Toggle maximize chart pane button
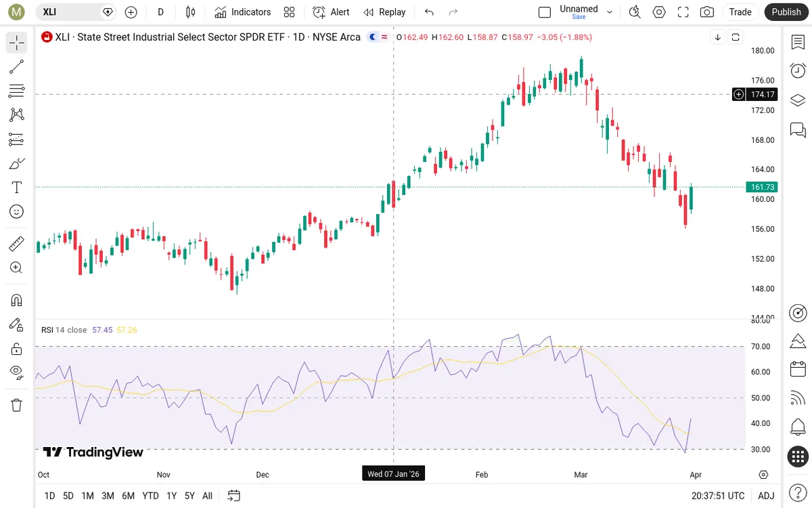 736,37
